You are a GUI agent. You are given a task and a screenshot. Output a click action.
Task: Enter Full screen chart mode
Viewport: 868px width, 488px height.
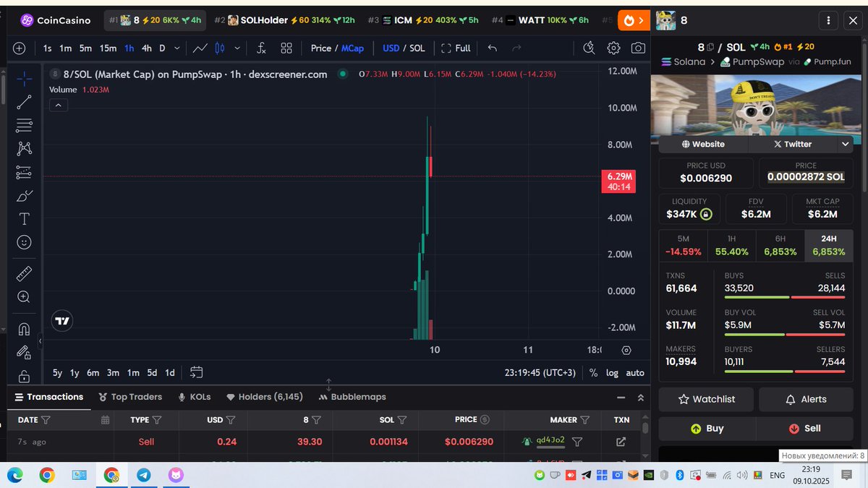click(456, 48)
